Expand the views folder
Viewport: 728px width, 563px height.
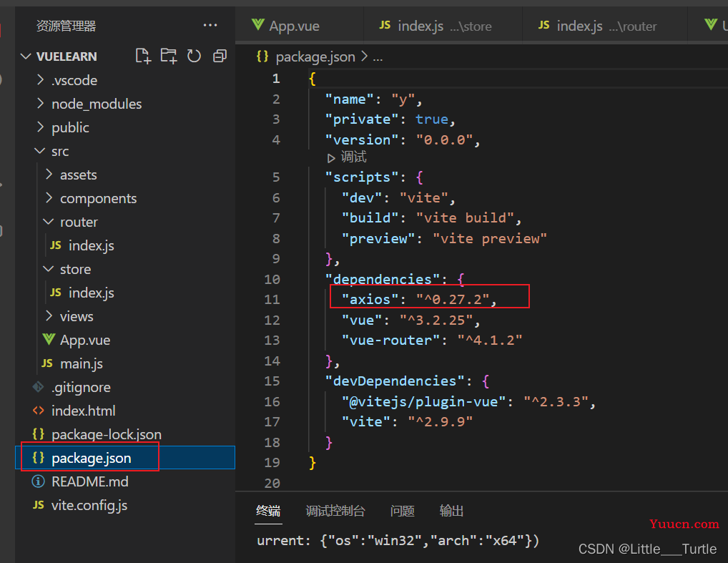pos(49,316)
